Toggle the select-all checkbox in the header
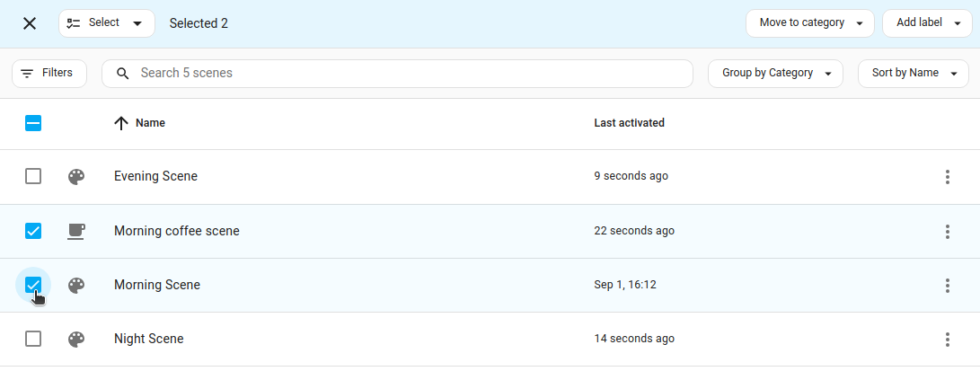Viewport: 980px width, 371px height. pos(33,123)
